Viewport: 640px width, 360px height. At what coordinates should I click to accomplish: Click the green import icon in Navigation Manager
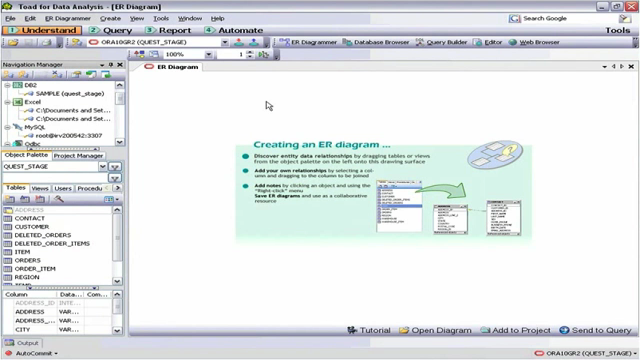[91, 74]
